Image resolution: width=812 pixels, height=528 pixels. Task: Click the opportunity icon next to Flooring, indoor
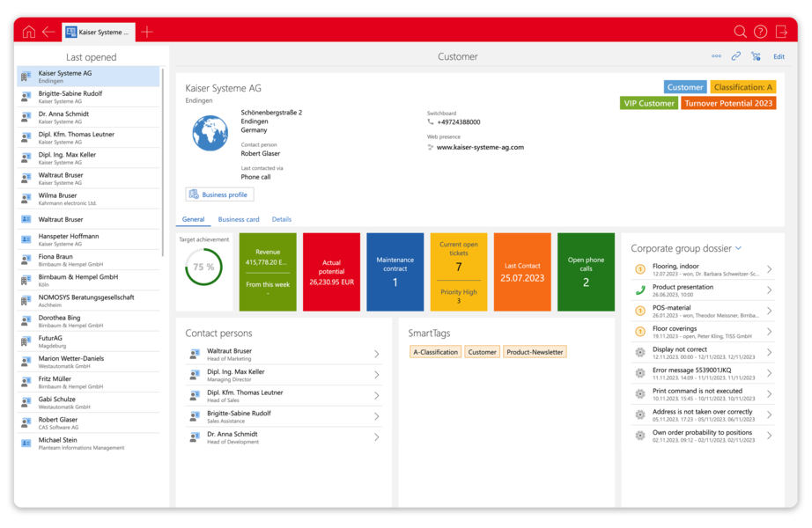640,269
